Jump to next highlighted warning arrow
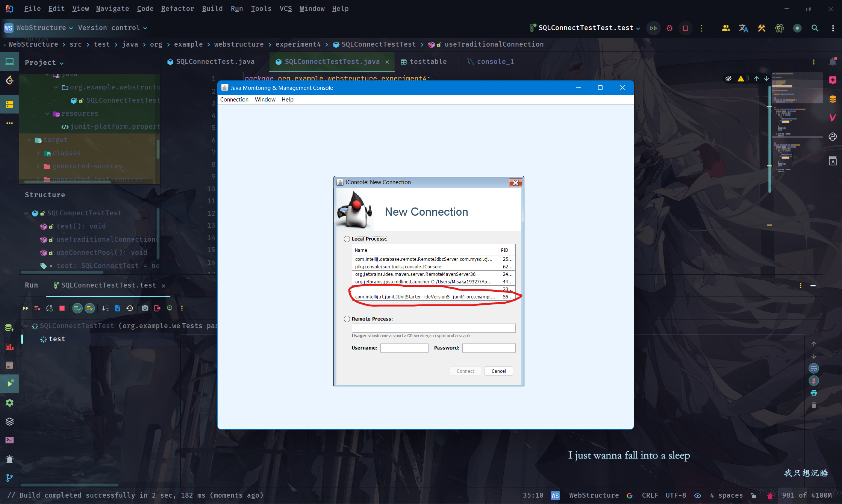The image size is (842, 504). coord(766,79)
